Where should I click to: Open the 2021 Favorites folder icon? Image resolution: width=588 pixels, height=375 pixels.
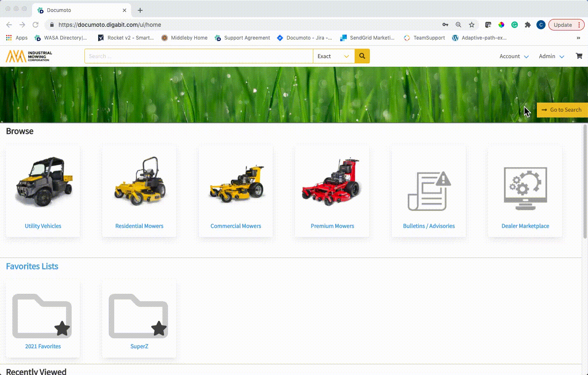click(42, 316)
